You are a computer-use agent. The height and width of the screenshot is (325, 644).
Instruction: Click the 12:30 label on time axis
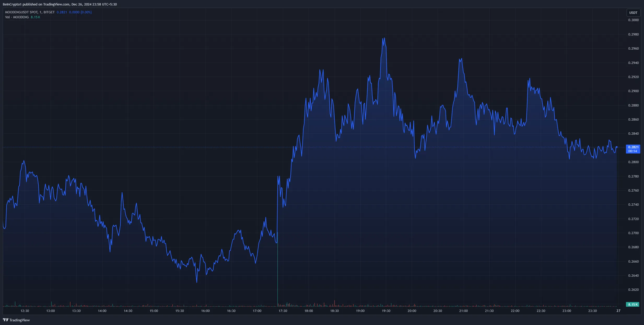tap(25, 311)
